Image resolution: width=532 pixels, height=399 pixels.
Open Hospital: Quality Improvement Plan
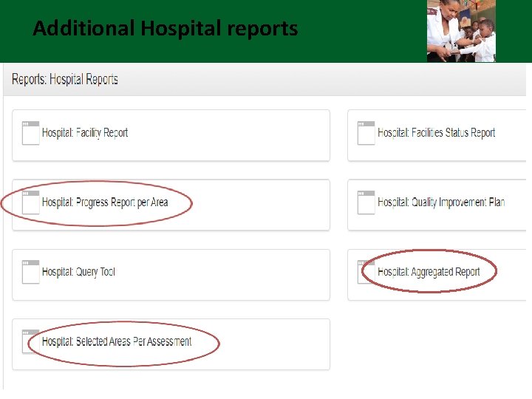click(x=441, y=202)
